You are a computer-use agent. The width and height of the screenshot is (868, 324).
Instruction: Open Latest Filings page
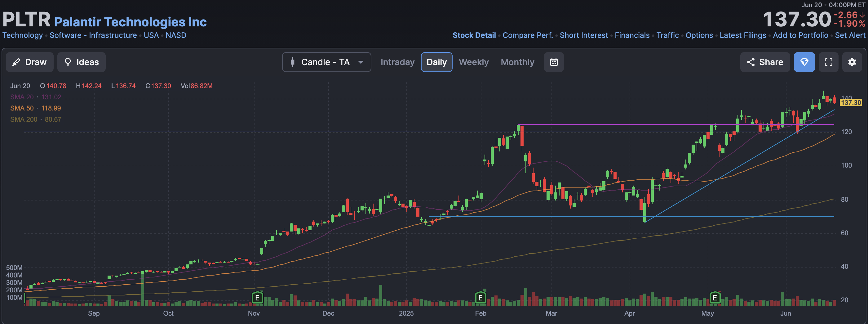[743, 35]
